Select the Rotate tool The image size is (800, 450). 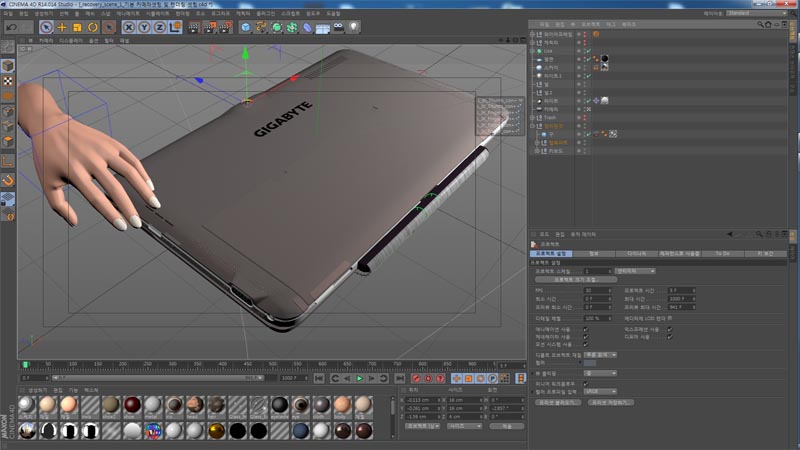tap(92, 27)
